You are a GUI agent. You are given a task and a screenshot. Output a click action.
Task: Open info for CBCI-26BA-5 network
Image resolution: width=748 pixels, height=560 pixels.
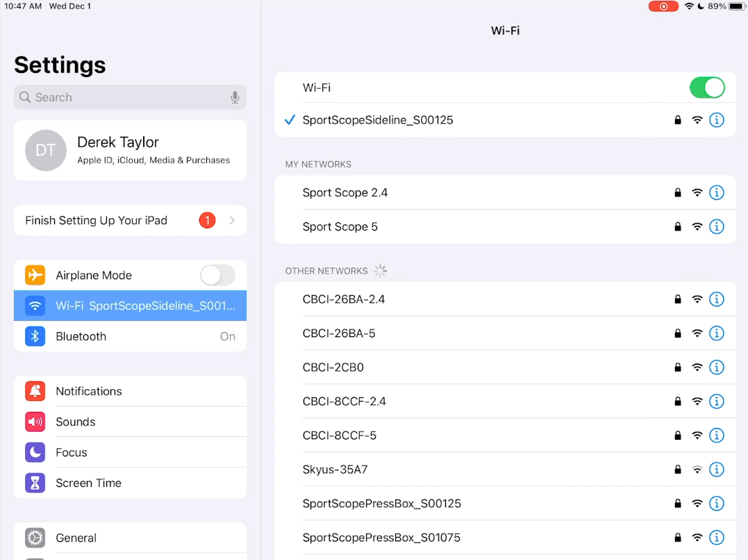(717, 333)
